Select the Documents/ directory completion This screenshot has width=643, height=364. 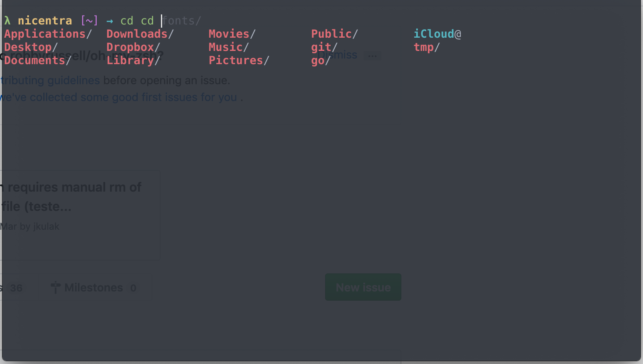[x=35, y=60]
